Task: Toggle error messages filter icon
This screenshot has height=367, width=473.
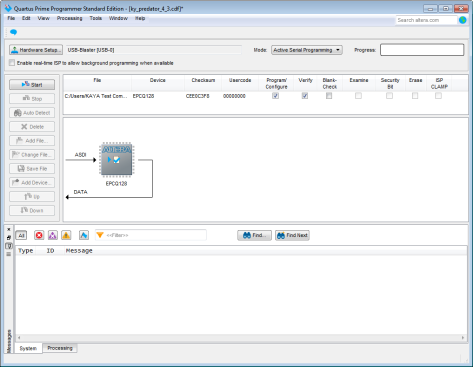Action: click(x=39, y=235)
